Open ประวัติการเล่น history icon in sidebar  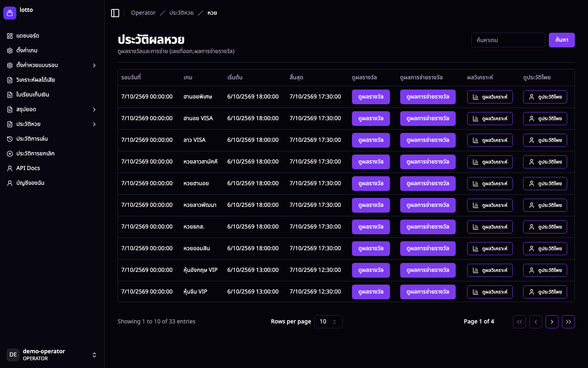coord(10,139)
